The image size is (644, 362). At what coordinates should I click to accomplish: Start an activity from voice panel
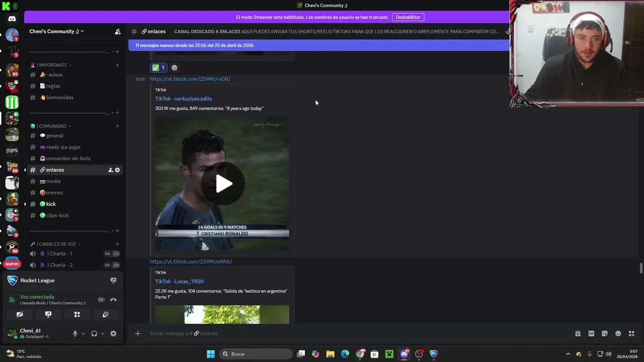click(77, 314)
